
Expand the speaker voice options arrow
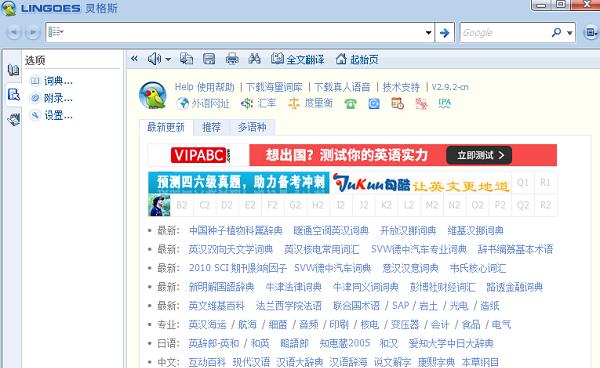[x=168, y=59]
